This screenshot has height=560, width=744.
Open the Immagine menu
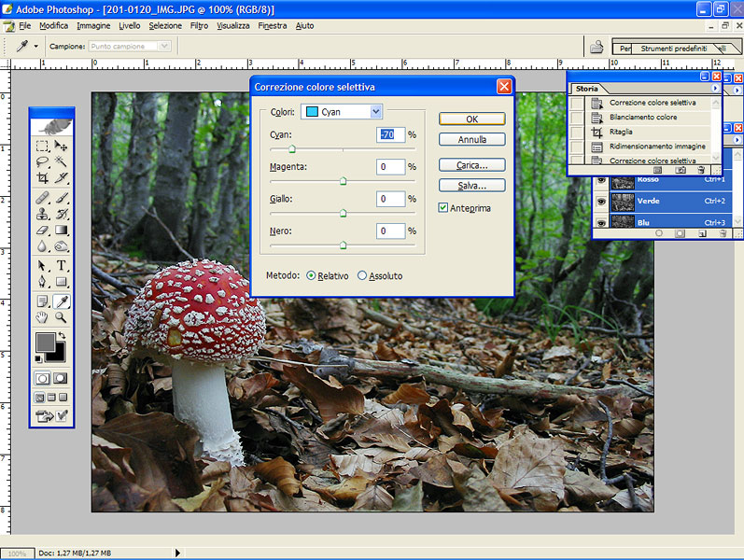pyautogui.click(x=93, y=26)
